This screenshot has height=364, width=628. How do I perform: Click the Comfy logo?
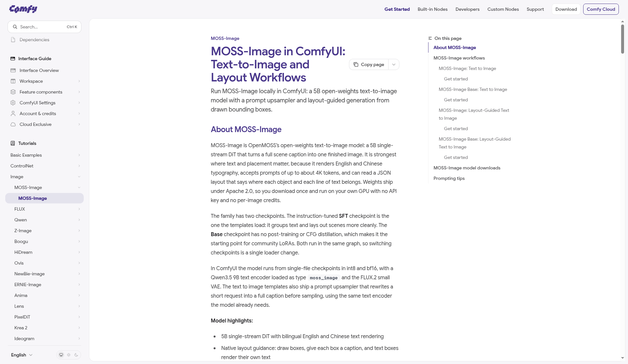tap(23, 9)
